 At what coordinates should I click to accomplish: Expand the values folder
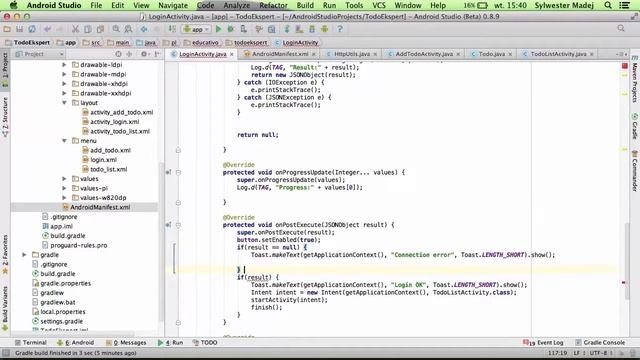tap(64, 179)
